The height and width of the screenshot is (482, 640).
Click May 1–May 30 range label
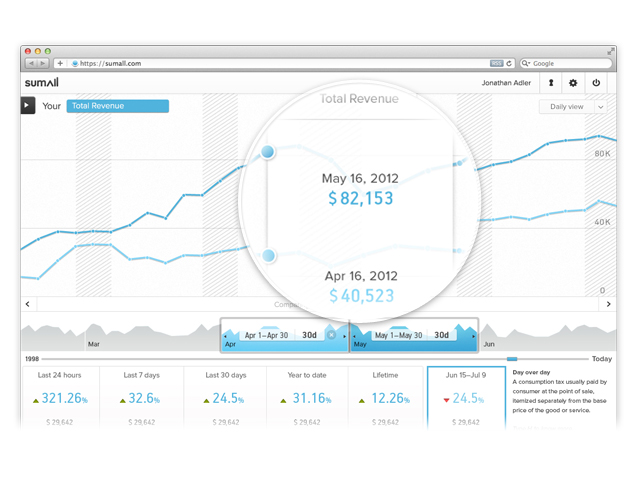tap(398, 335)
